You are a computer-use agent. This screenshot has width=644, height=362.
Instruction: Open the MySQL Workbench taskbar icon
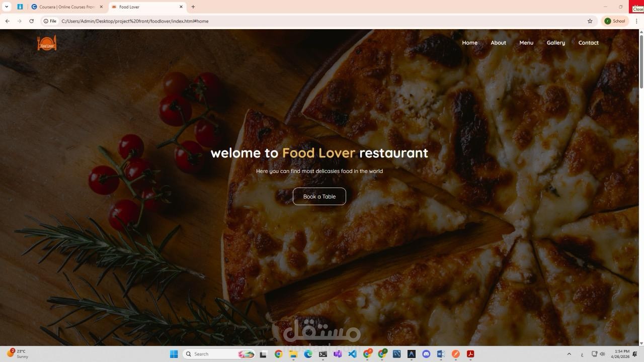pyautogui.click(x=396, y=354)
